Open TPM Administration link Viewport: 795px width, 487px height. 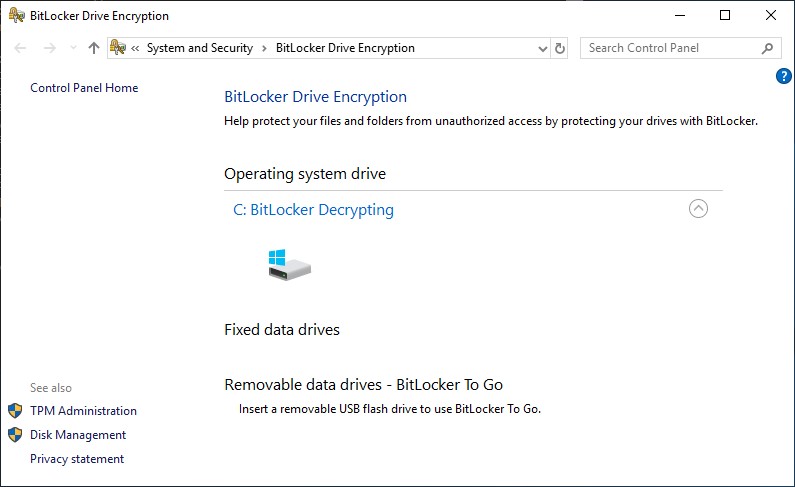coord(83,411)
